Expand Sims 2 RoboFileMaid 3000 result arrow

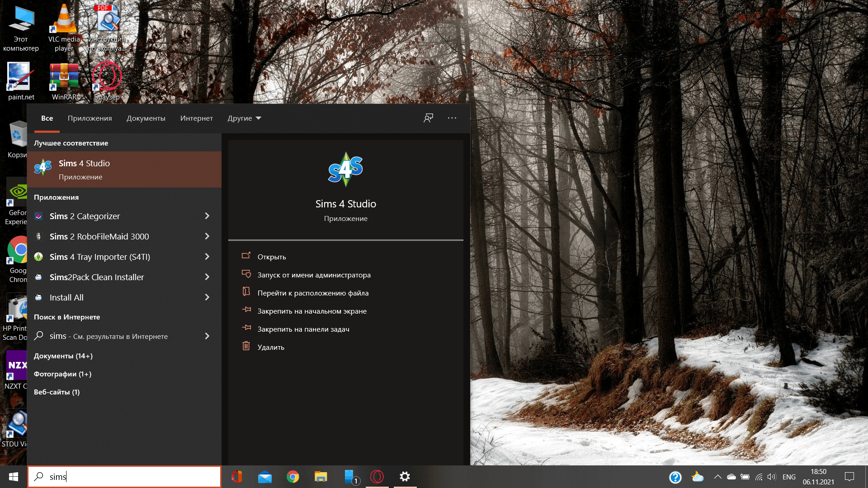pos(207,236)
